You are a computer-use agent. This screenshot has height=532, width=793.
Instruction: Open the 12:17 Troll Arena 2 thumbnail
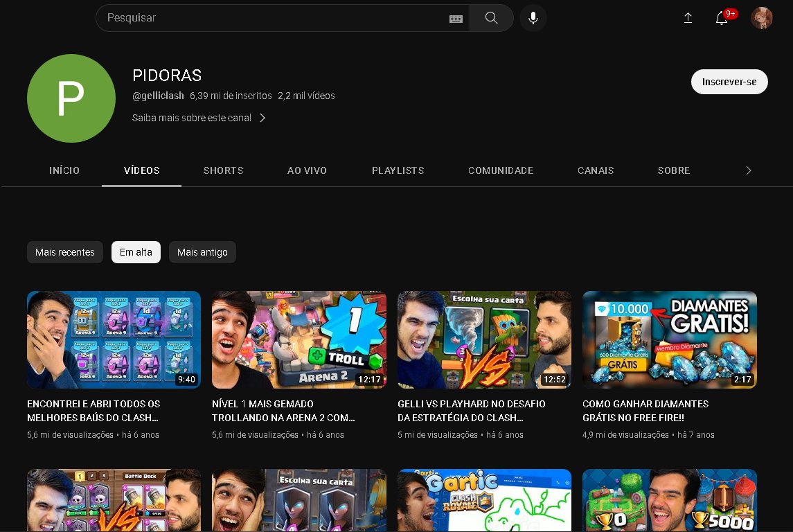299,340
